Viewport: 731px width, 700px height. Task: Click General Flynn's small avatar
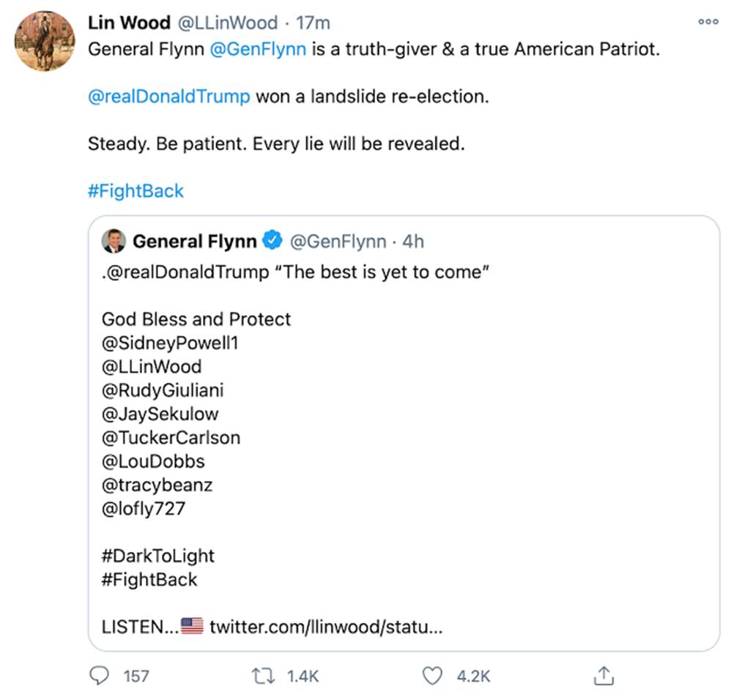tap(114, 241)
